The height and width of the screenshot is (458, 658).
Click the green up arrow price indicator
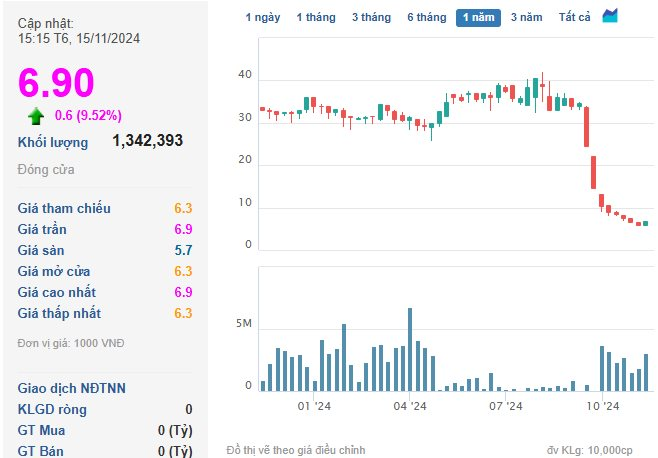[x=36, y=114]
